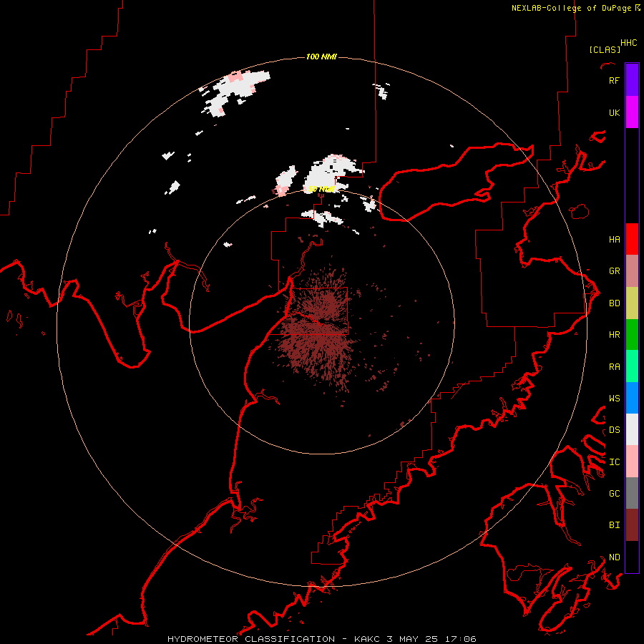The width and height of the screenshot is (644, 644).
Task: Click the HR legend label
Action: [x=614, y=335]
